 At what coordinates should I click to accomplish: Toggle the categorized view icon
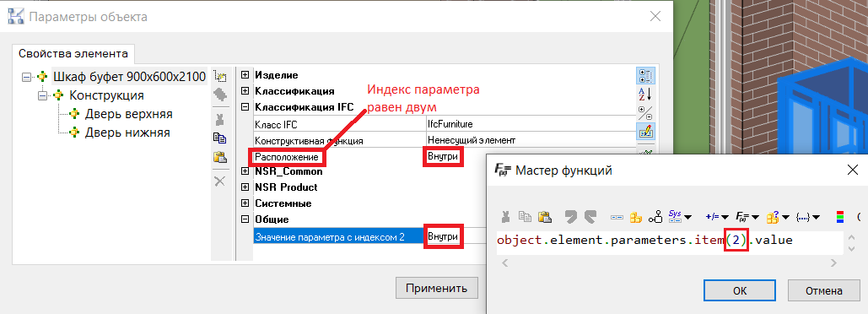pos(645,75)
